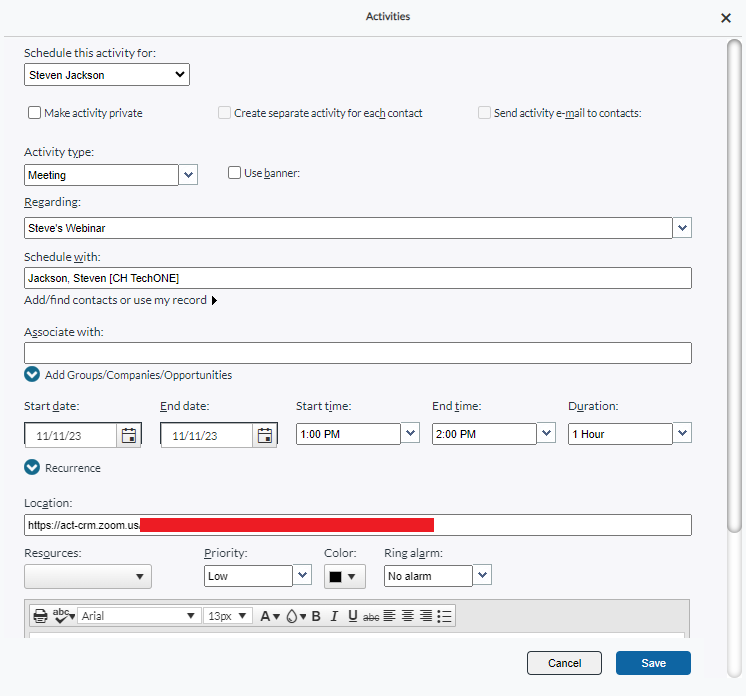The width and height of the screenshot is (746, 696).
Task: Click the Location field
Action: 358,525
